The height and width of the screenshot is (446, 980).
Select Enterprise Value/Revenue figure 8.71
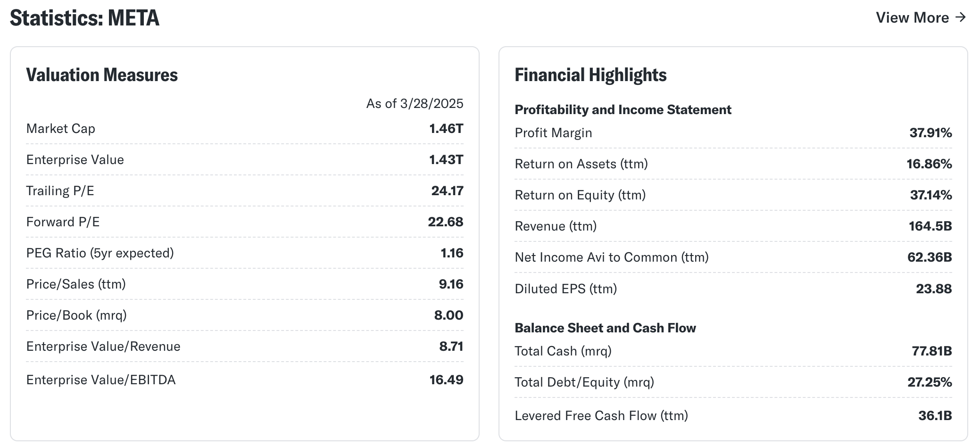451,346
